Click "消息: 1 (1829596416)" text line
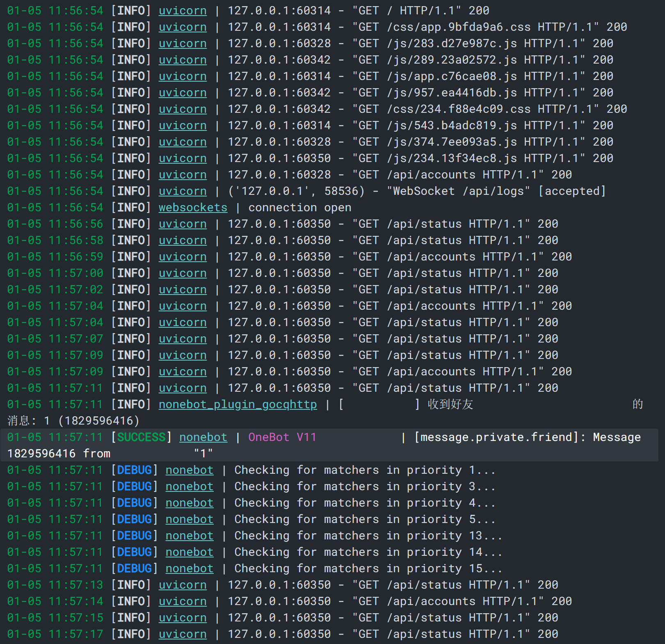 (x=73, y=421)
